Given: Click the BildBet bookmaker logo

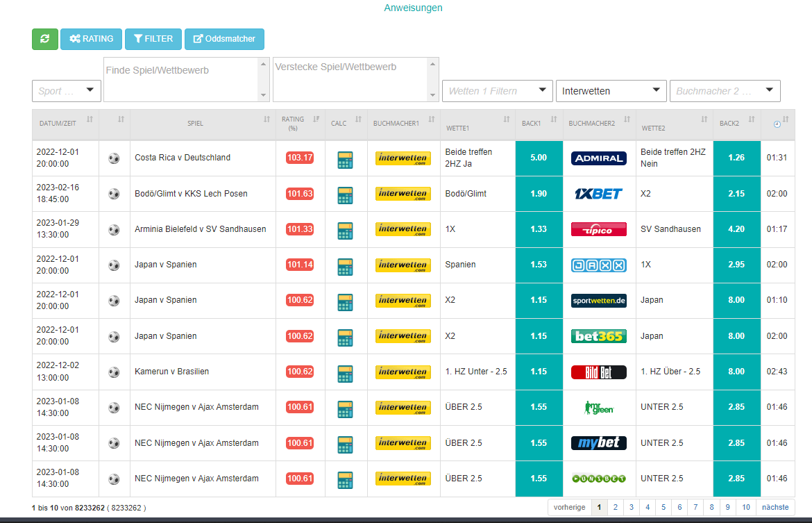Looking at the screenshot, I should pyautogui.click(x=599, y=372).
